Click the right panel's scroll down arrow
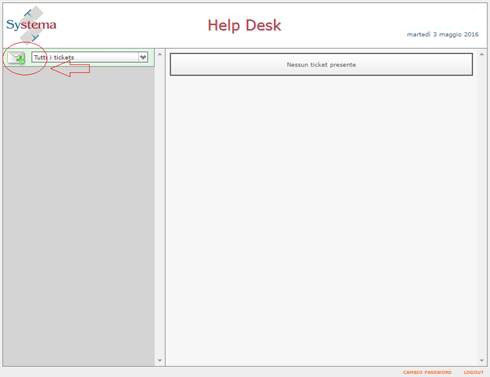Viewport: 490px width, 377px height. 482,360
